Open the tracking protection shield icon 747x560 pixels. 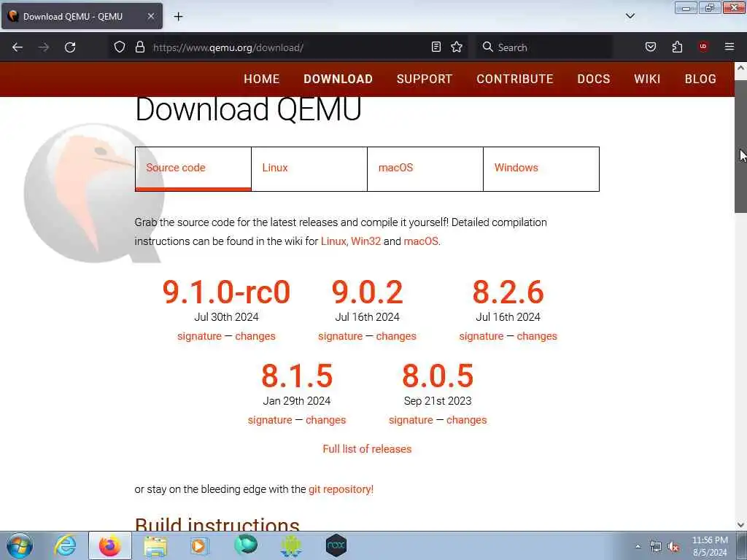pos(120,47)
